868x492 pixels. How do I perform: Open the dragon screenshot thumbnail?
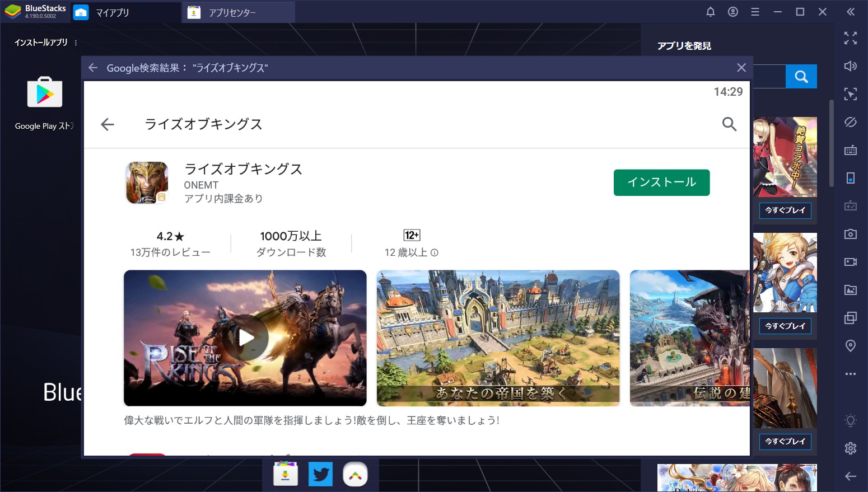tap(690, 338)
